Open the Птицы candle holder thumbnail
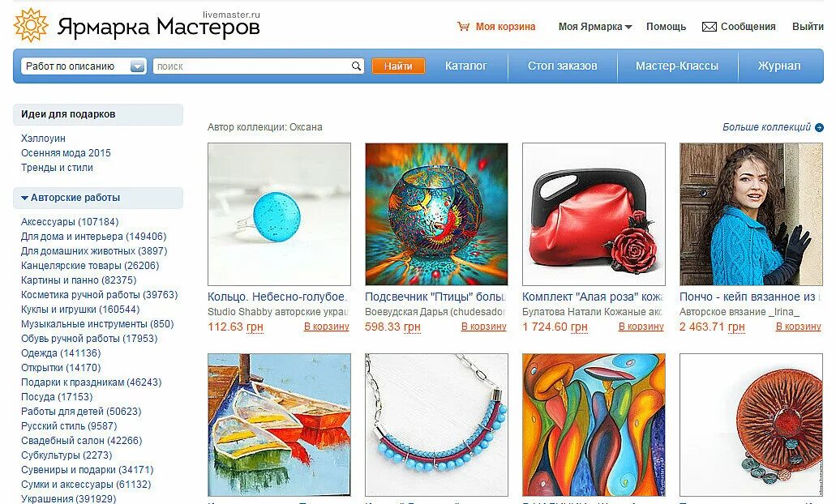This screenshot has height=504, width=836. point(436,214)
